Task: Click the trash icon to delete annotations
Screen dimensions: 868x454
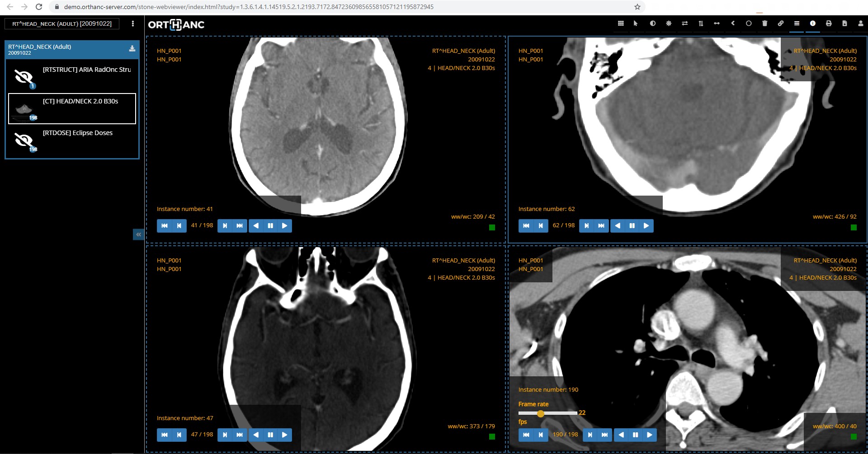Action: tap(764, 23)
